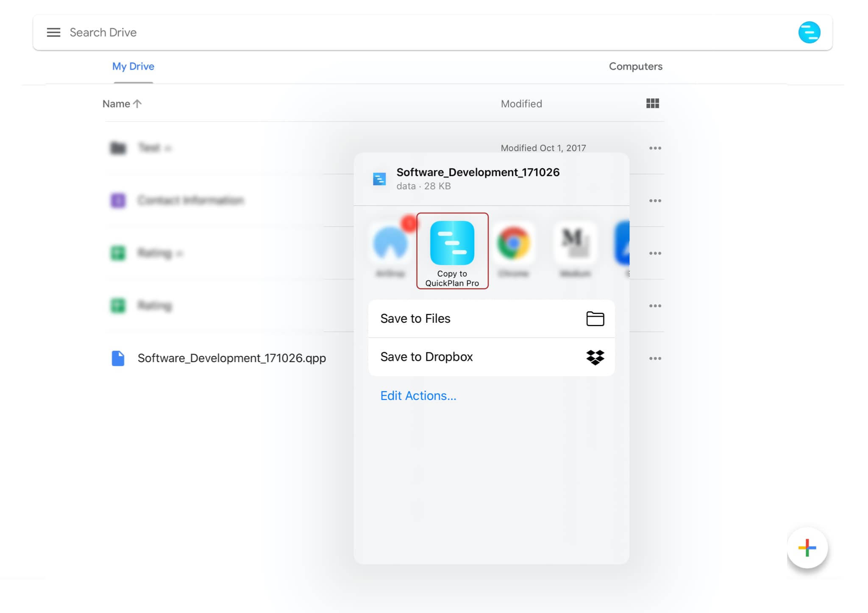The height and width of the screenshot is (613, 868).
Task: Open more options for the Test folder
Action: (655, 148)
